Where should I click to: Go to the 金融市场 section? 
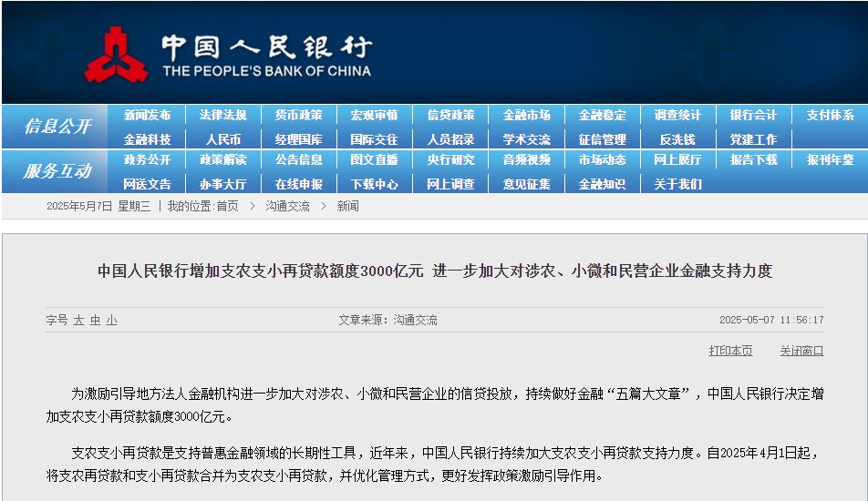pyautogui.click(x=526, y=116)
